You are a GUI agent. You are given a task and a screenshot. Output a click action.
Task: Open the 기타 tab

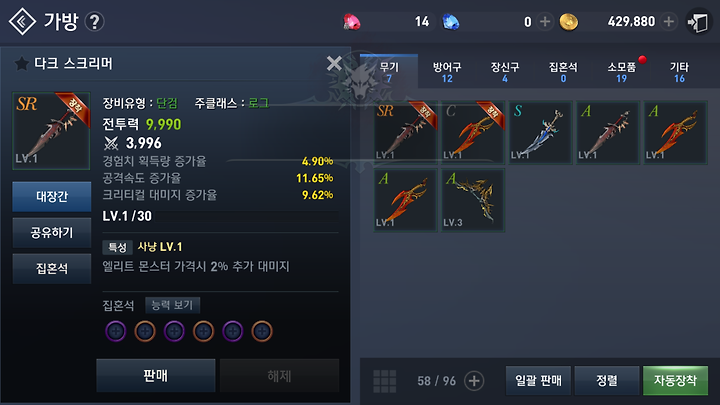(679, 72)
